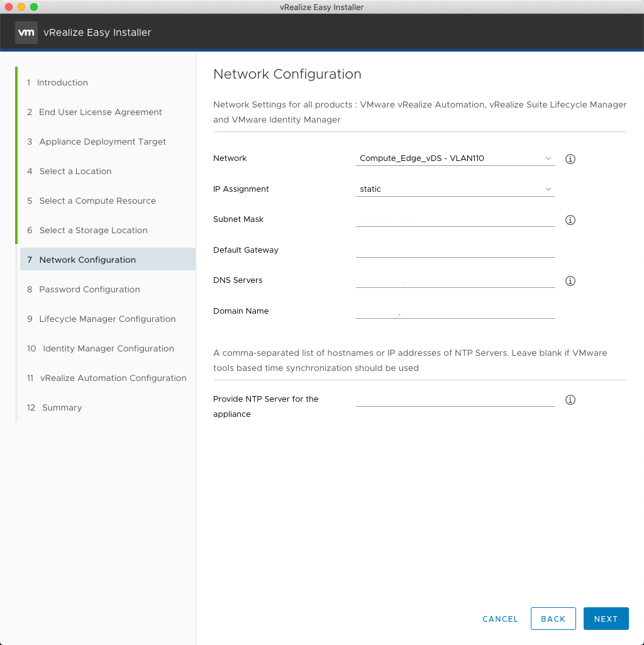The width and height of the screenshot is (644, 645).
Task: Click the vRealize Easy Installer header title
Action: tap(97, 33)
